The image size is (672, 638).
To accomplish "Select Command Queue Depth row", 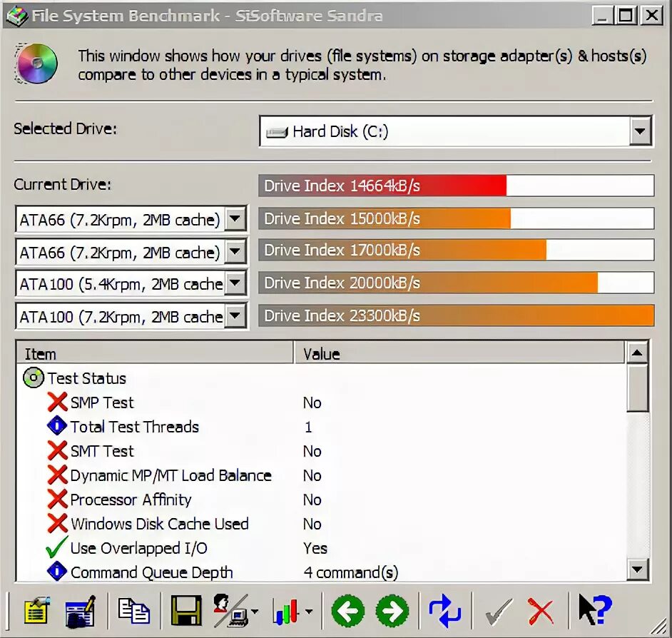I will (x=320, y=572).
